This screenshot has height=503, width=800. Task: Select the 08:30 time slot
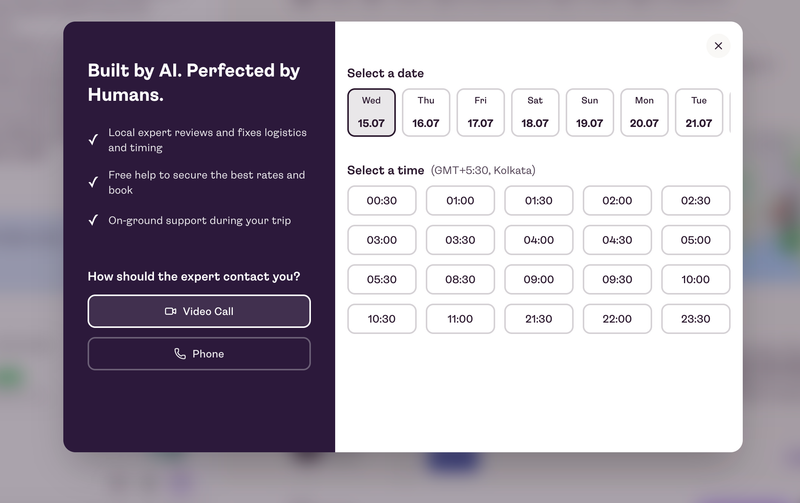pyautogui.click(x=460, y=279)
